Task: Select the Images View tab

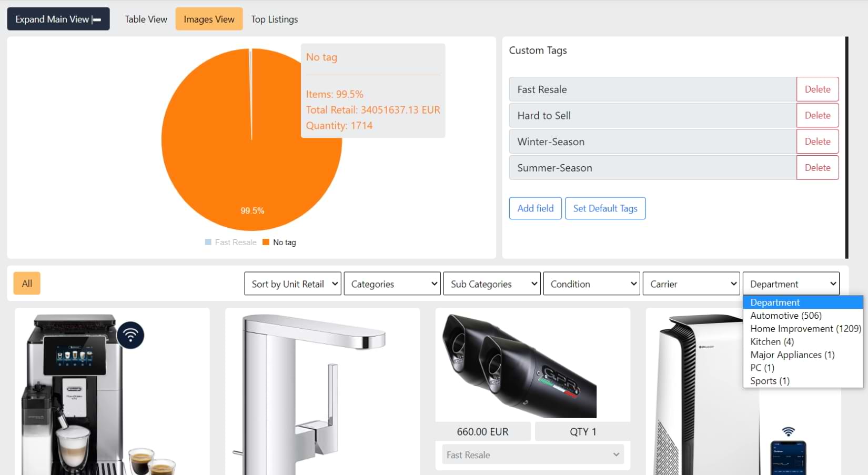Action: coord(209,19)
